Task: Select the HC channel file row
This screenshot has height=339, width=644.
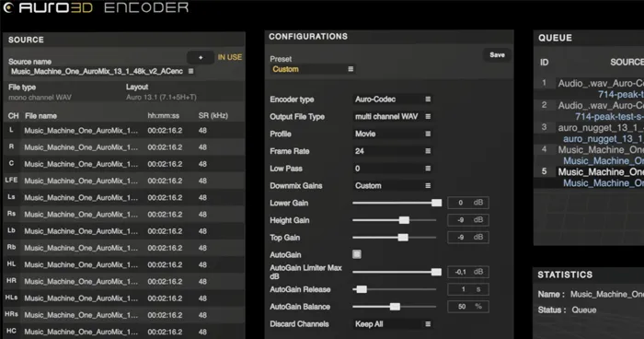Action: pyautogui.click(x=124, y=332)
